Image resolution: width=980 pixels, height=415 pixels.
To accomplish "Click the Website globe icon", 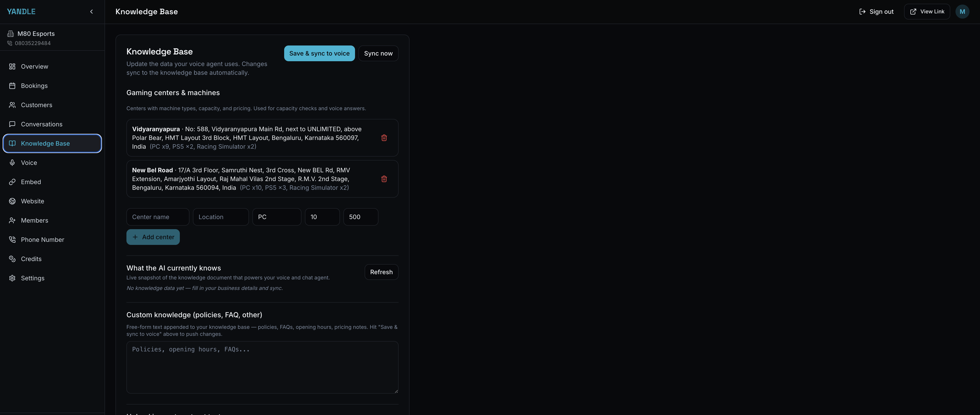I will pyautogui.click(x=12, y=201).
